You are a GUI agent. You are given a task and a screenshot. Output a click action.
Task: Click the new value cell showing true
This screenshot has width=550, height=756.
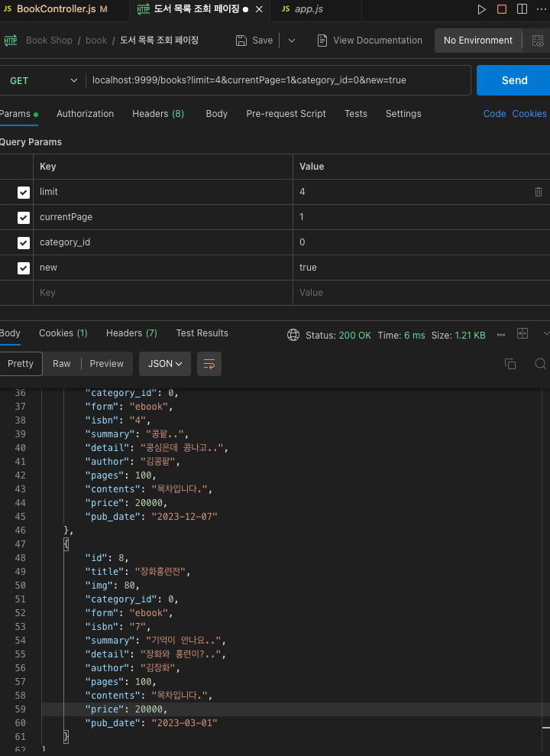(422, 268)
